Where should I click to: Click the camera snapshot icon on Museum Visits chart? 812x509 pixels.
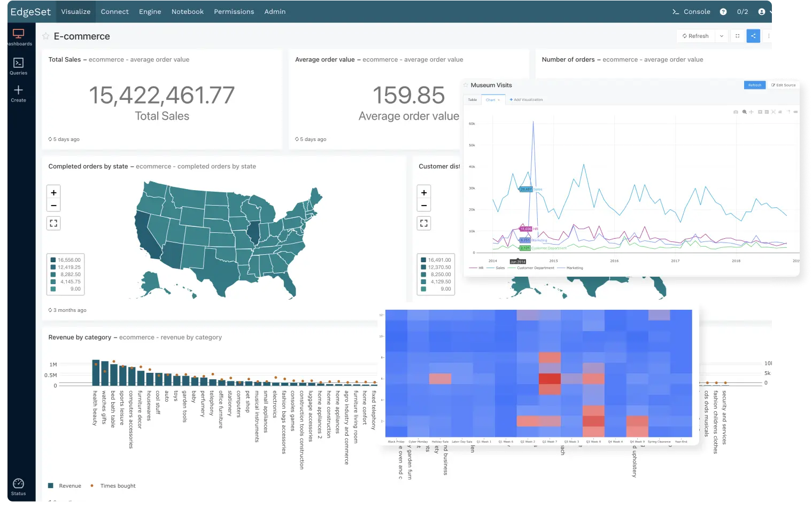736,112
